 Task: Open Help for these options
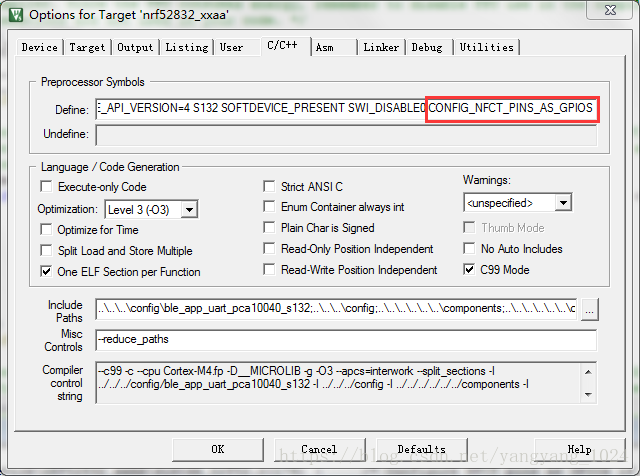pos(579,449)
